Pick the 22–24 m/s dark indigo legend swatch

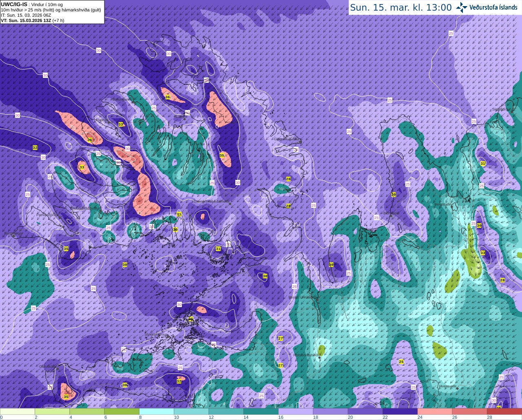pos(400,411)
